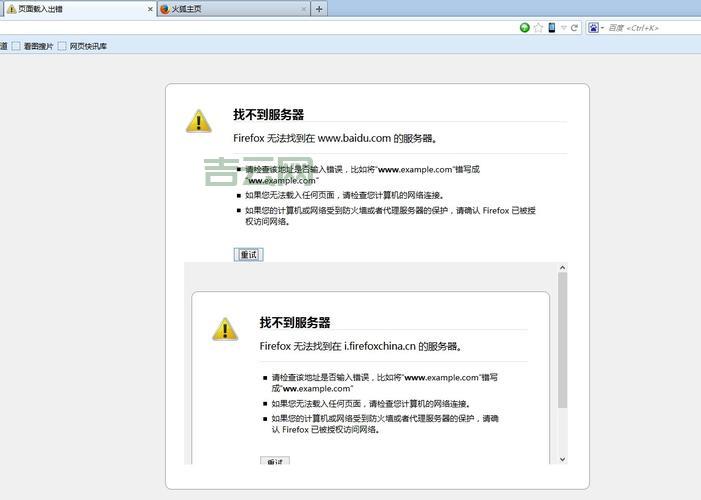Open a new tab with plus button

click(319, 8)
